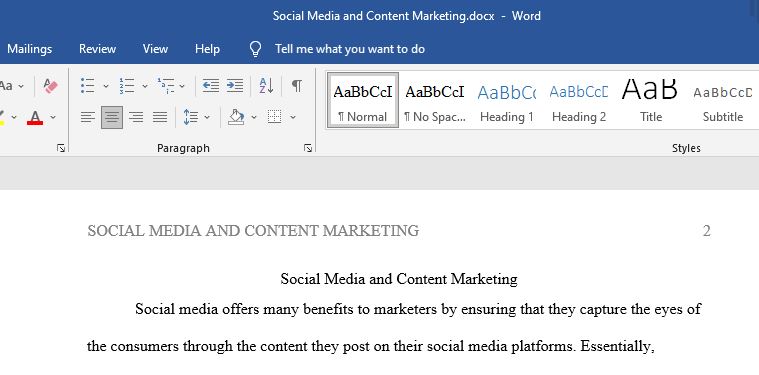Click the document name in title bar

pos(383,16)
